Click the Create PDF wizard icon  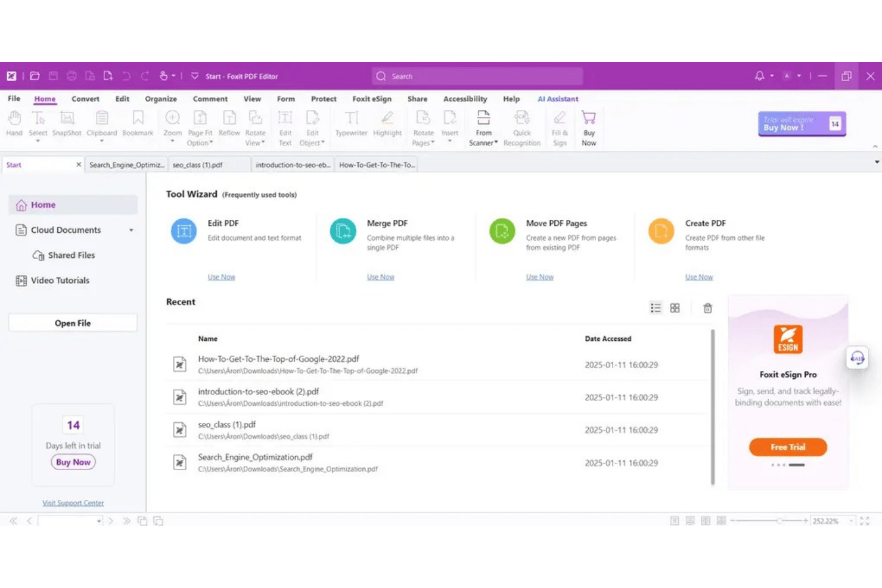pos(661,231)
